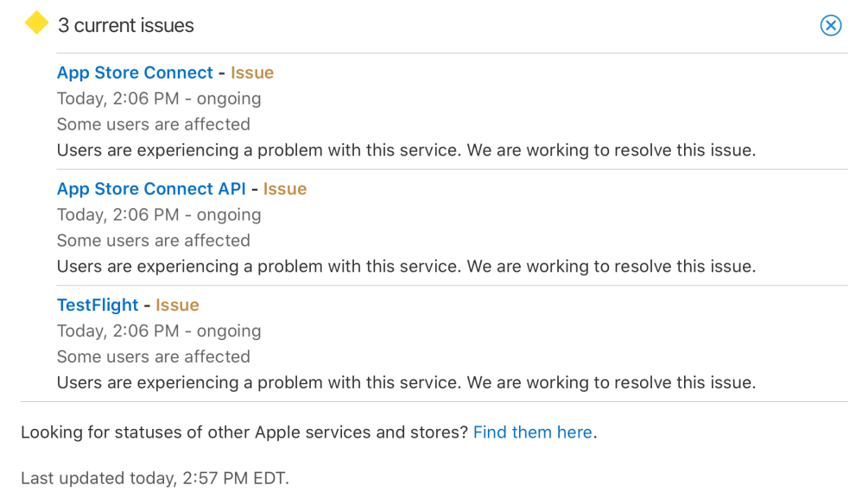The height and width of the screenshot is (504, 862).
Task: Select the "3 current issues" heading
Action: pyautogui.click(x=126, y=26)
